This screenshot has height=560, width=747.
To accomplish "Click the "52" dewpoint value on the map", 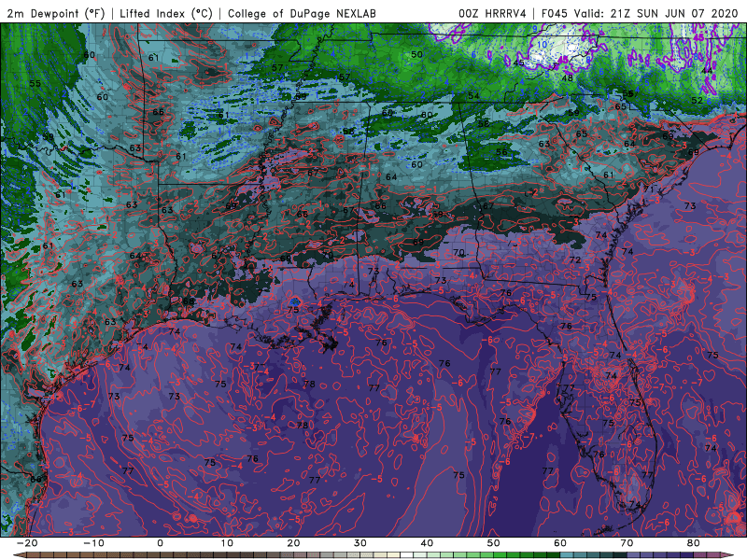I will [697, 100].
